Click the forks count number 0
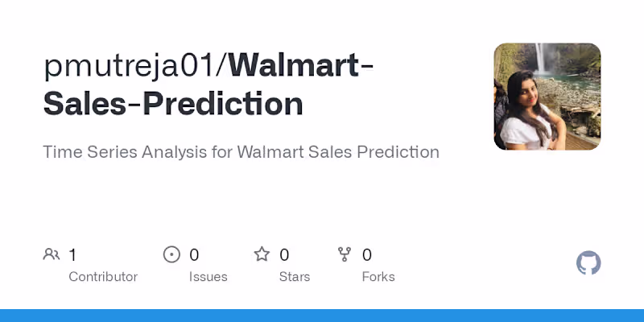 [x=367, y=255]
